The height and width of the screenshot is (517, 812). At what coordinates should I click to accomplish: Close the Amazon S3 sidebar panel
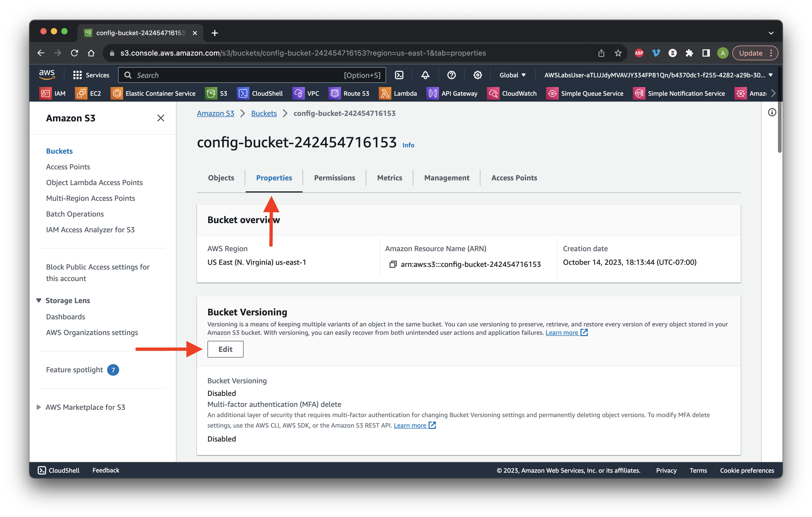pos(161,118)
